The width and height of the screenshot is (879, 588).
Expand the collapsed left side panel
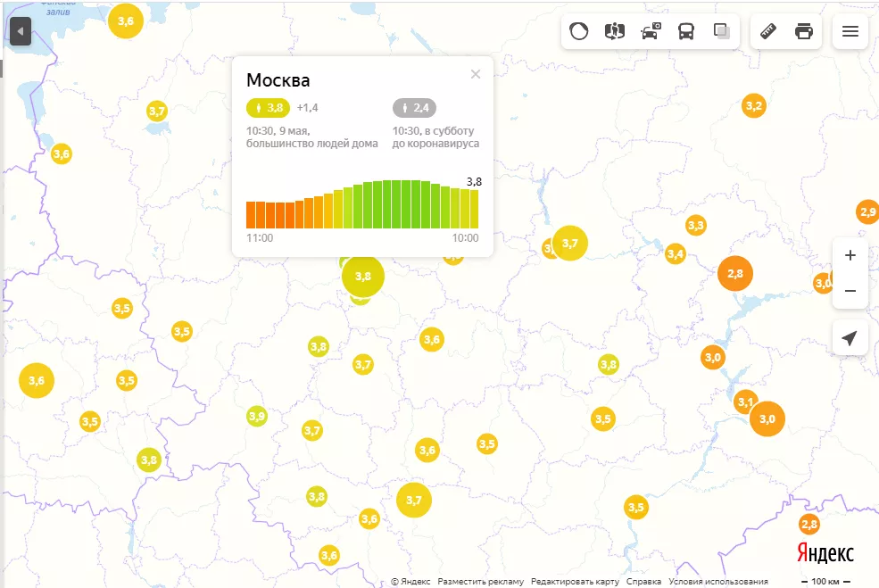point(21,31)
